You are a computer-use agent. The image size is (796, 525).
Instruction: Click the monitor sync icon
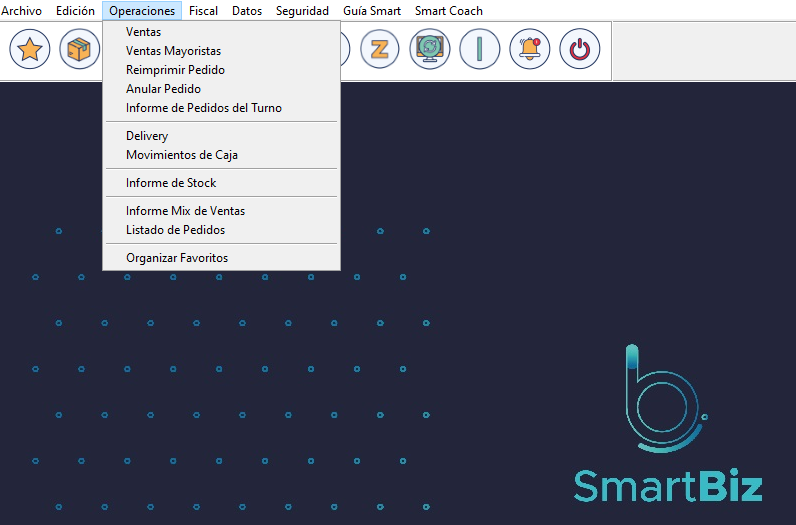pos(430,49)
